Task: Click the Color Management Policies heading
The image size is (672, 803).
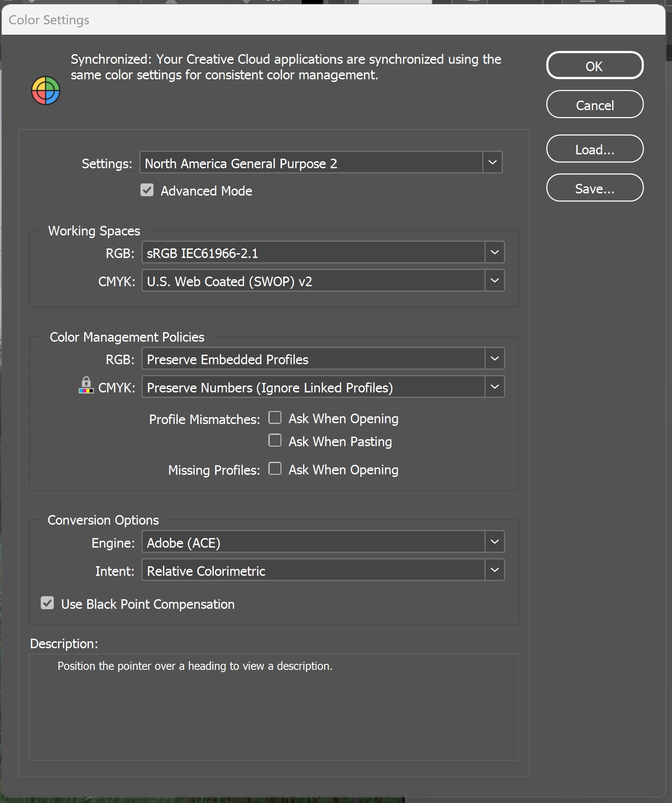Action: pos(127,337)
